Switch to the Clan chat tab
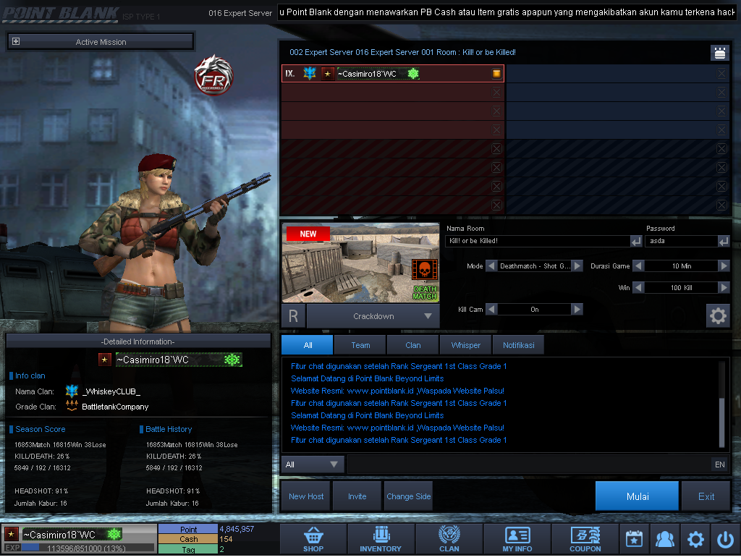Viewport: 741px width, 560px height. coord(413,345)
